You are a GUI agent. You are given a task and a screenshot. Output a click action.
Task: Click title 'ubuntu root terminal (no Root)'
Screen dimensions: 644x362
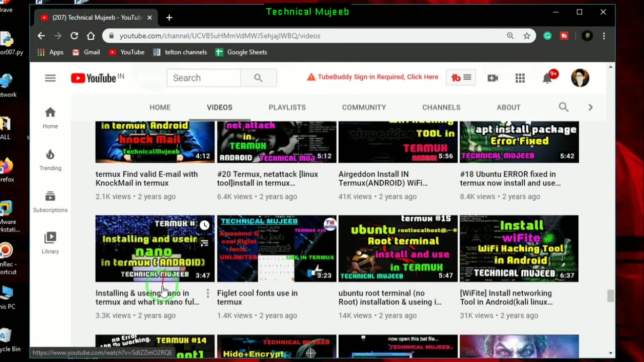(390, 298)
